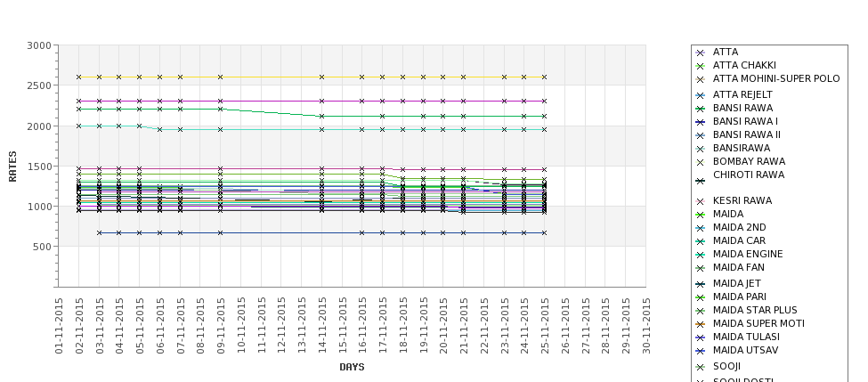Click blue 650 line point on 25-11-2015

pyautogui.click(x=544, y=232)
